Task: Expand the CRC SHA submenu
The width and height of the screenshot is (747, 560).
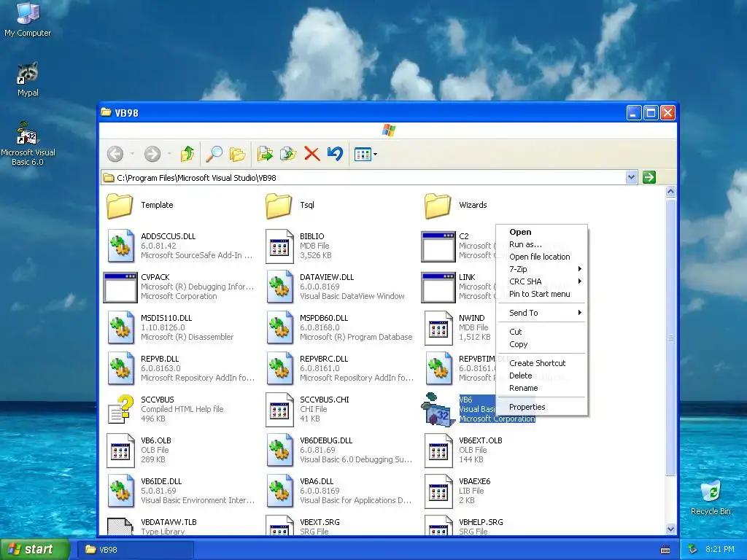Action: pos(542,281)
